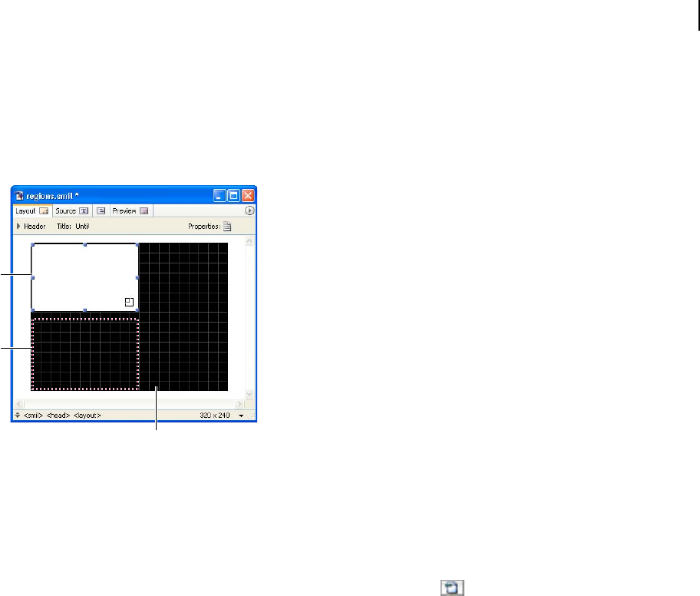
Task: Click the top-center resize handle of the white region
Action: pyautogui.click(x=85, y=245)
